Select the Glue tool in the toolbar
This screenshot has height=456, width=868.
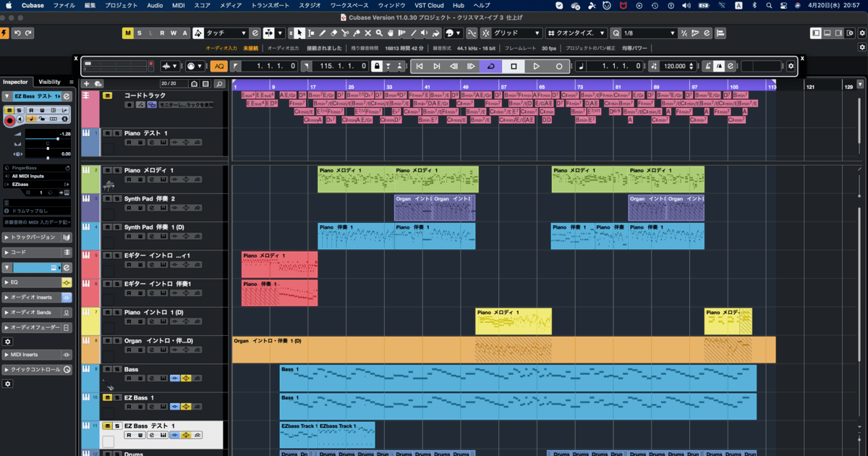[x=357, y=33]
